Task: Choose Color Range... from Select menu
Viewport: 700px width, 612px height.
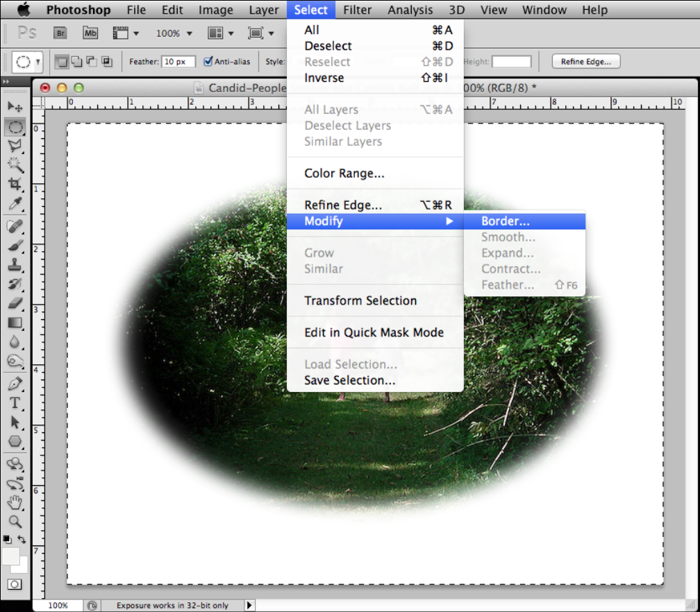Action: pos(344,173)
